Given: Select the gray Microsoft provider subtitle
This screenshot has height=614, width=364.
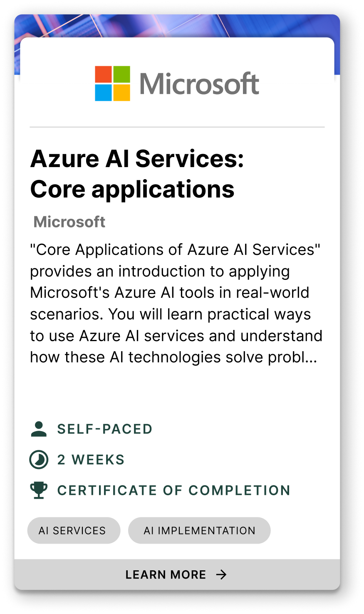Looking at the screenshot, I should tap(69, 222).
